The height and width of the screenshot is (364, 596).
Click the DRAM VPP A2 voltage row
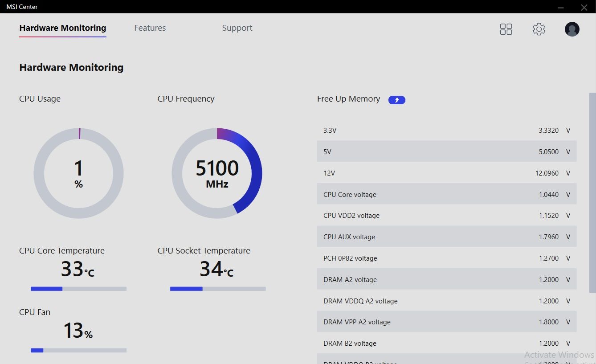coord(446,322)
